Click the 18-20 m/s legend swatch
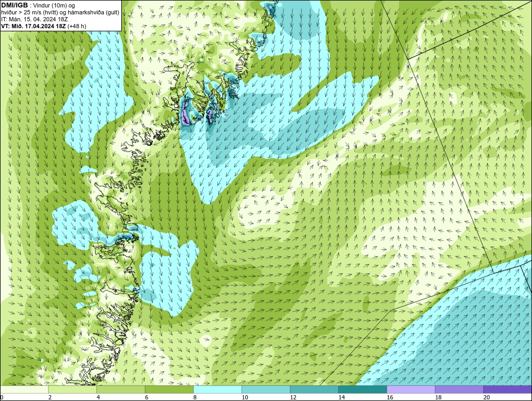 click(x=460, y=389)
